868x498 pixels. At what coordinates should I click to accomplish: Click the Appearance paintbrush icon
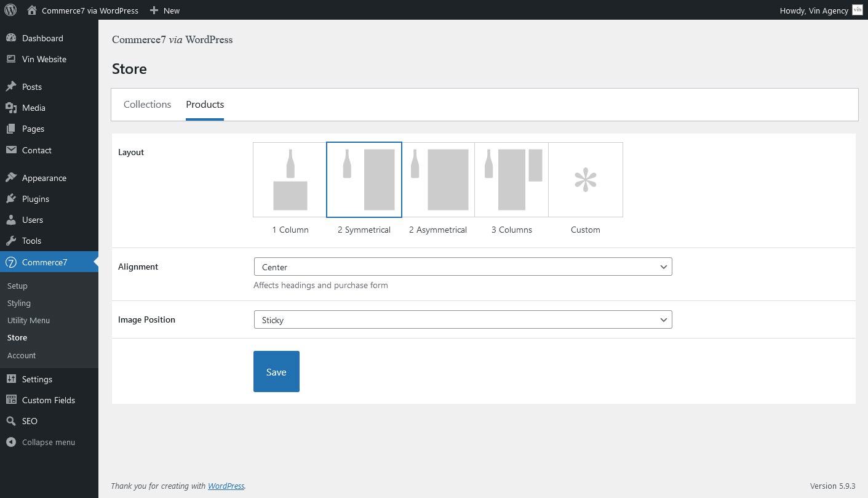coord(11,178)
